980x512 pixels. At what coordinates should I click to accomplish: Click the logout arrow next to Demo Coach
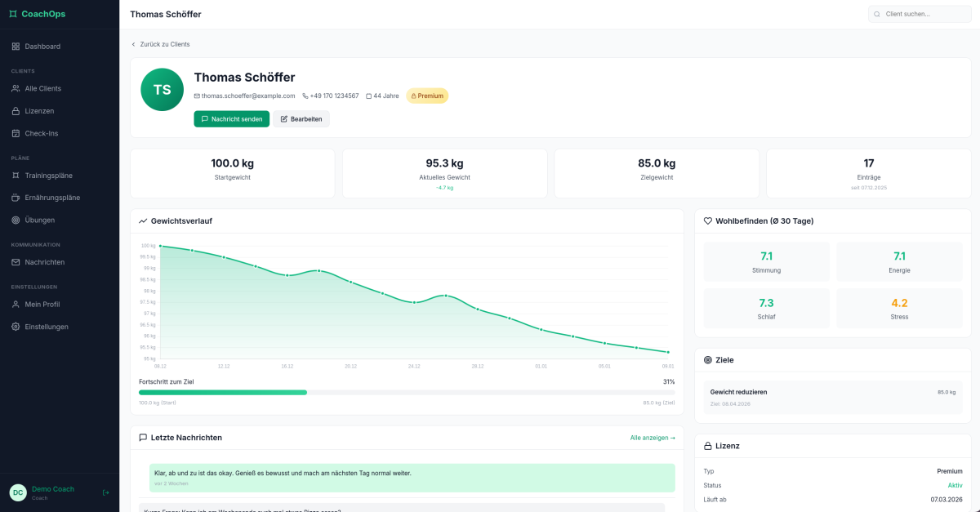[x=105, y=492]
